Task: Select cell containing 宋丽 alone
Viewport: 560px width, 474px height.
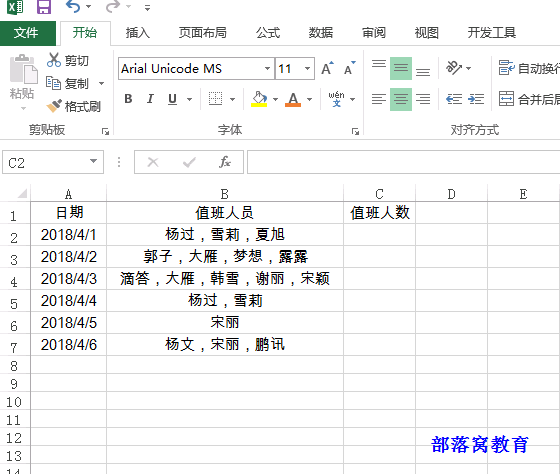Action: click(x=225, y=323)
